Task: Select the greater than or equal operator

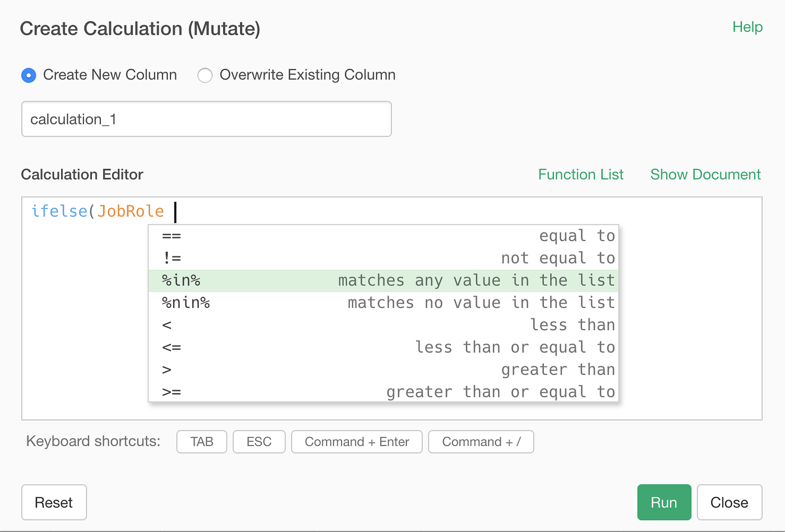Action: [383, 391]
